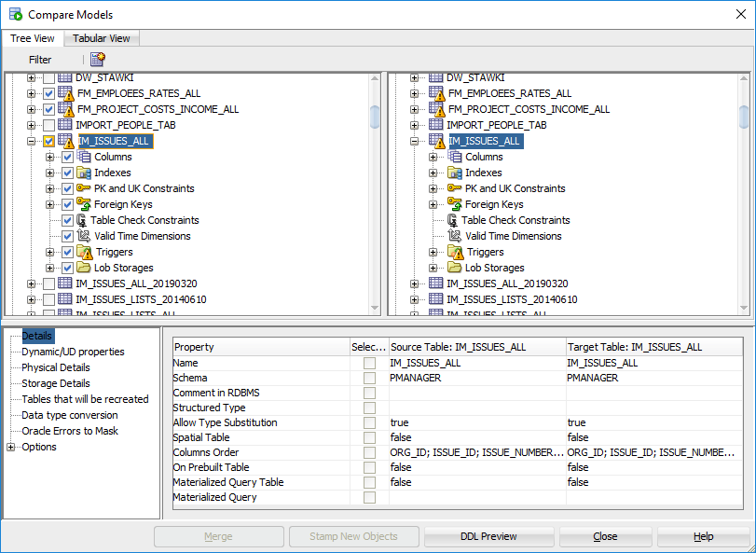Collapse IM_ISSUES_ALL node in left tree
Image resolution: width=756 pixels, height=553 pixels.
coord(32,142)
